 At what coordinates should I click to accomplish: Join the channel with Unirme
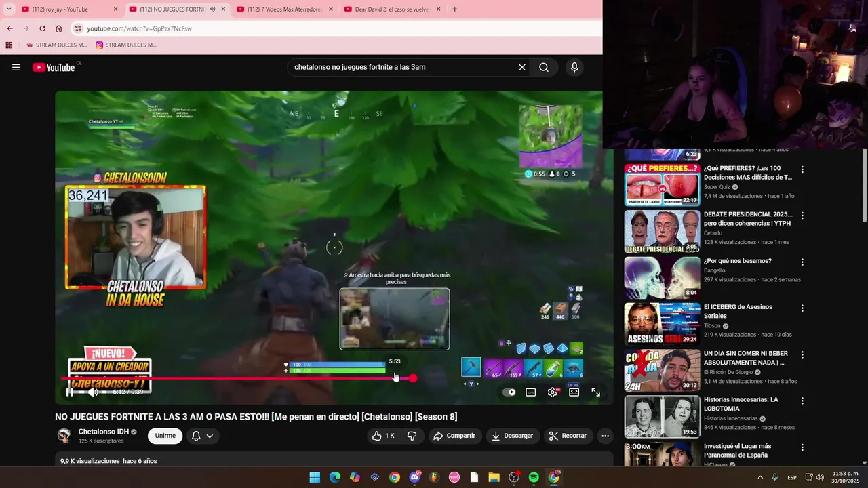[x=165, y=436]
